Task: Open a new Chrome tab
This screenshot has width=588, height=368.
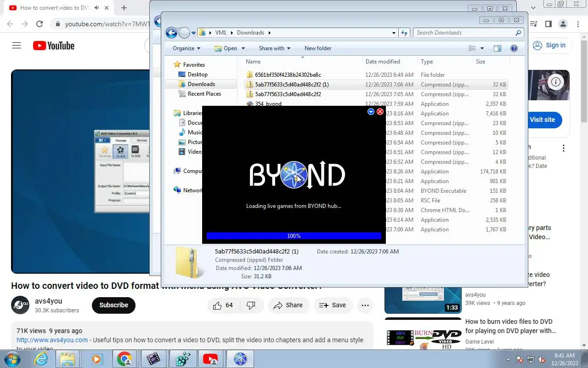Action: [124, 8]
